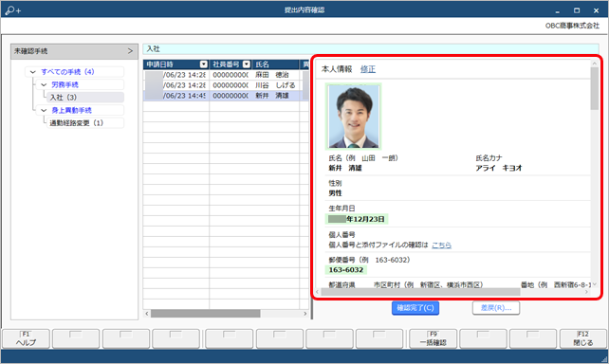Open the 申請日時 column filter dropdown
This screenshot has height=364, width=609.
pos(204,64)
